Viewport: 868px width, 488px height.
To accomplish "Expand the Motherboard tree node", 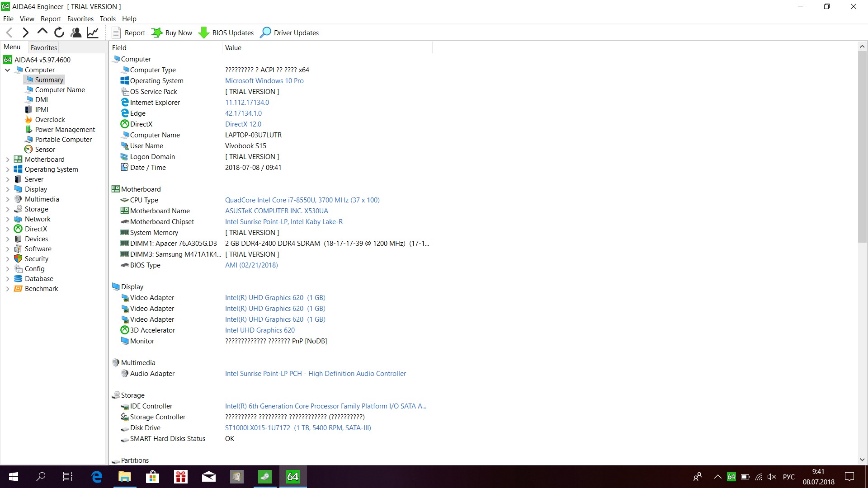I will tap(8, 160).
